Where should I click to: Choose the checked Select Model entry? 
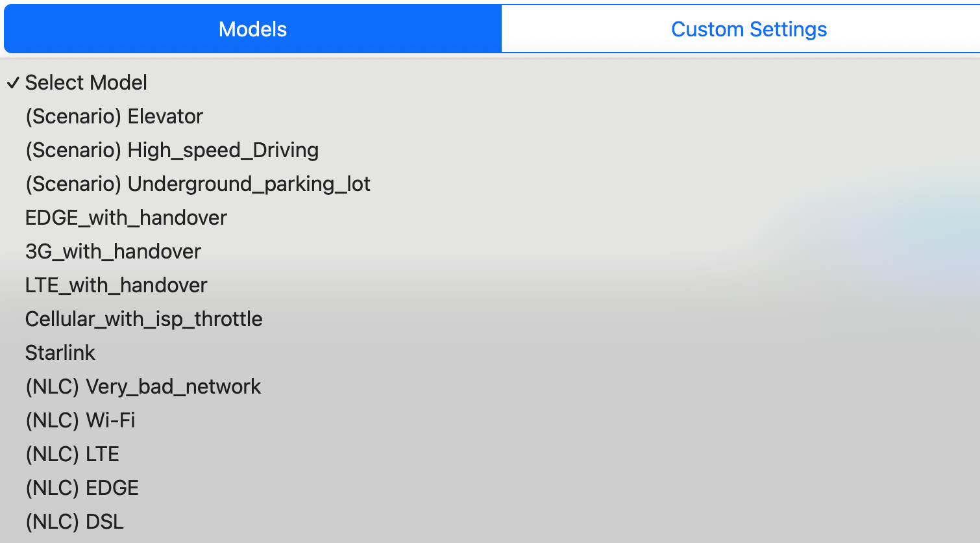coord(490,82)
